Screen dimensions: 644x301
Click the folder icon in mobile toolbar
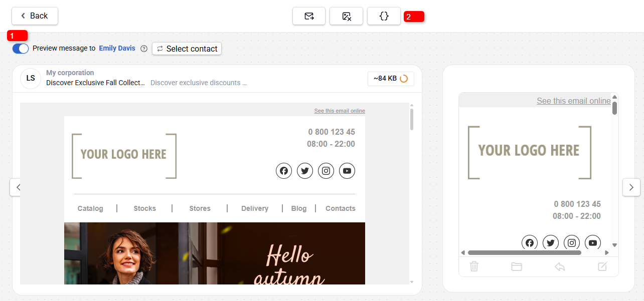pyautogui.click(x=517, y=266)
